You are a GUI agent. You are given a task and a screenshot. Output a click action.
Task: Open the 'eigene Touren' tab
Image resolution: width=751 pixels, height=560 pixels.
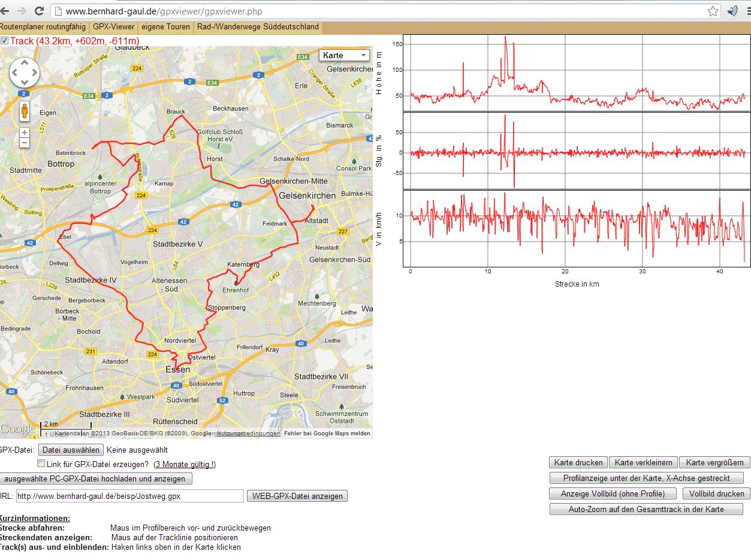[x=165, y=27]
